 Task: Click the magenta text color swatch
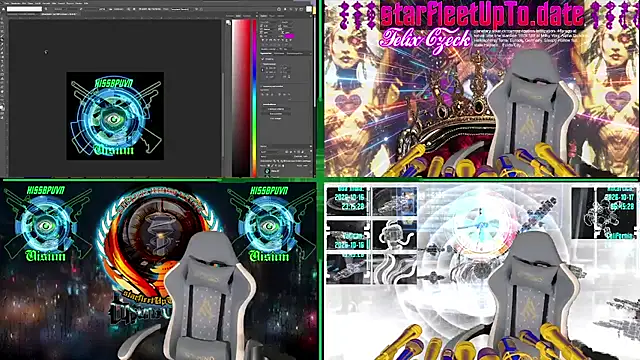pos(289,36)
